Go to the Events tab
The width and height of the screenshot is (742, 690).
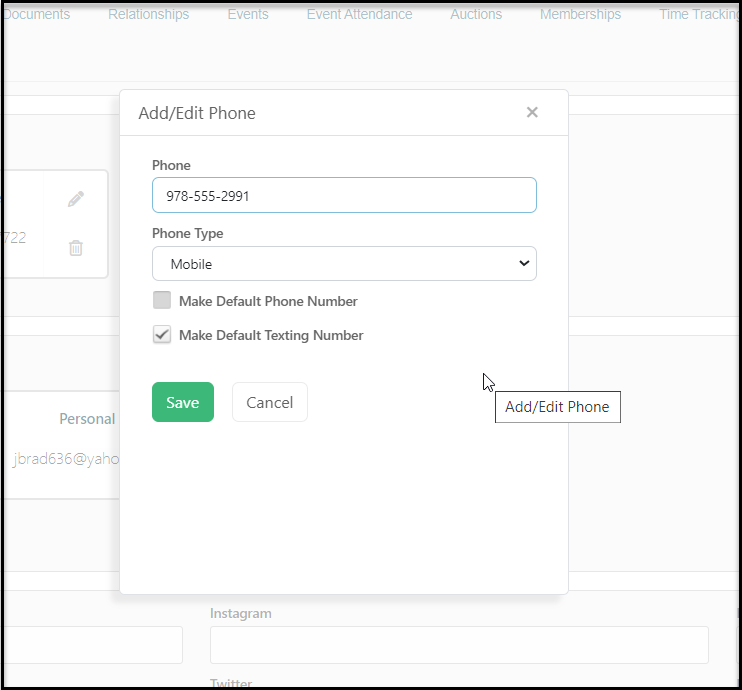[x=248, y=14]
